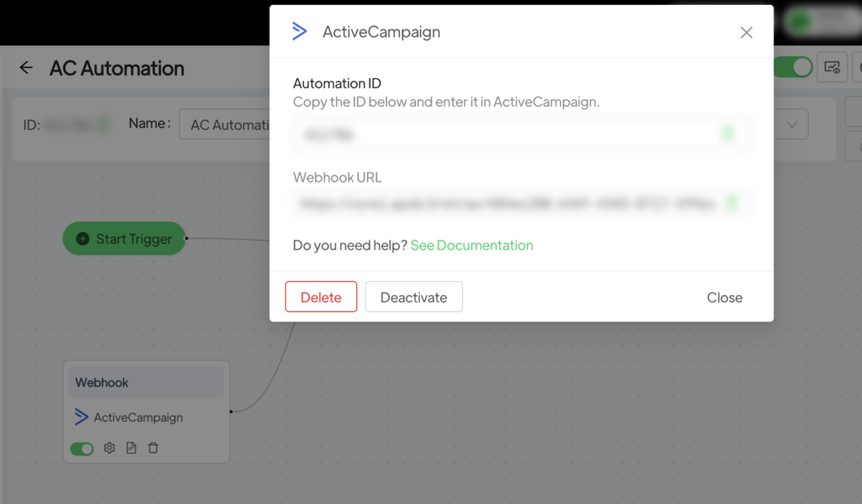The height and width of the screenshot is (504, 862).
Task: Expand the dropdown chevron beside Name field
Action: [x=792, y=125]
